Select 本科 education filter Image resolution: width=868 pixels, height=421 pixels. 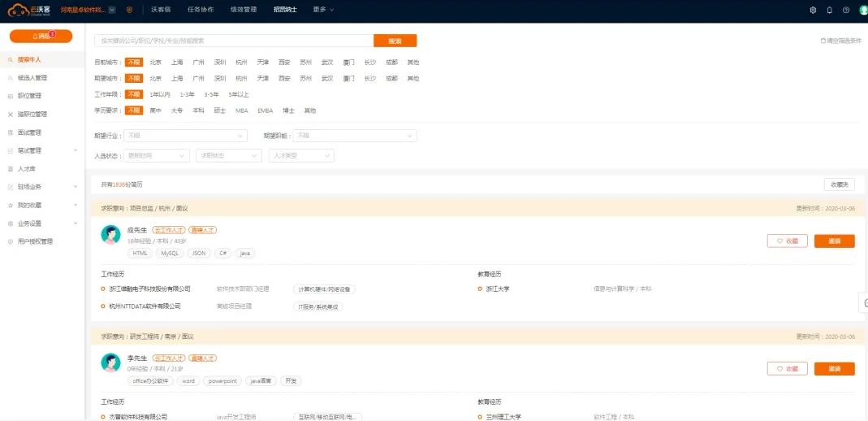(x=198, y=111)
